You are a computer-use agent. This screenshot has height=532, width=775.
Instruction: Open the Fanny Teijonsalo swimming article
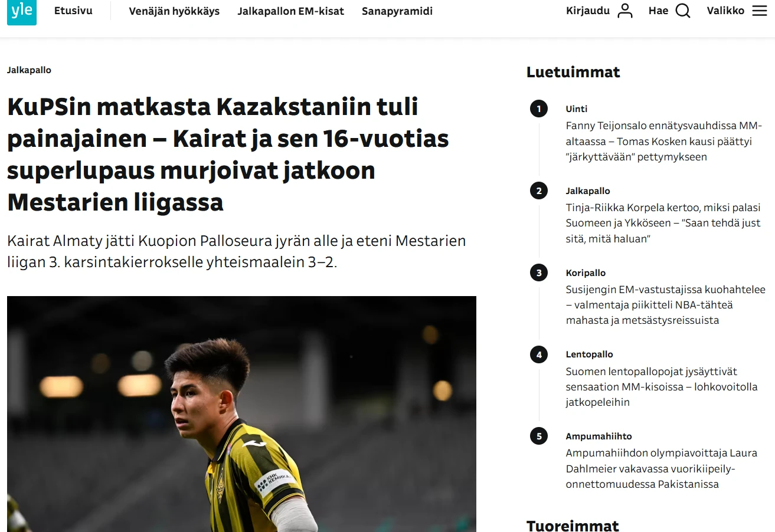[664, 141]
